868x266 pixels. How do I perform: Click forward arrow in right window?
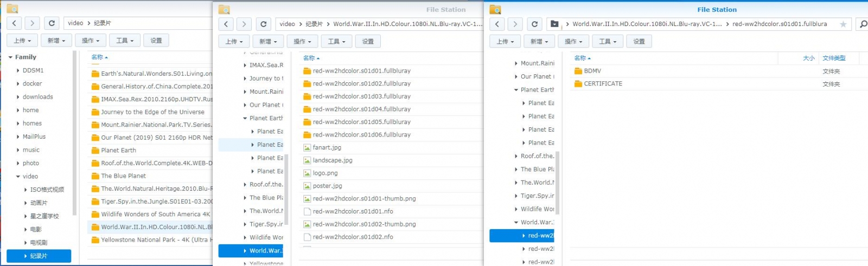tap(515, 24)
